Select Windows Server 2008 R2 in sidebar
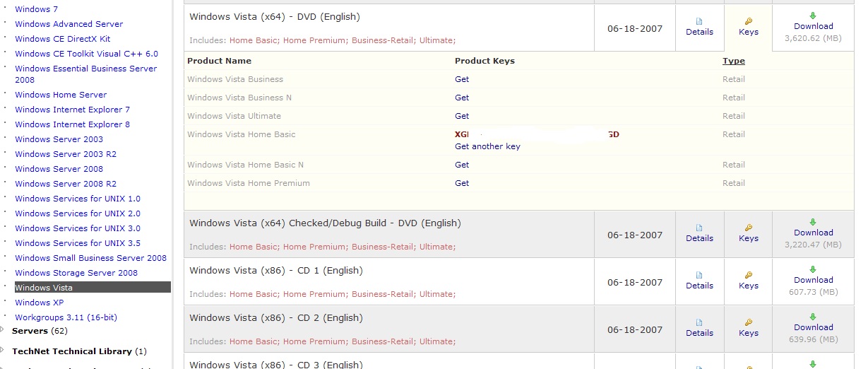This screenshot has height=369, width=868. pos(66,184)
